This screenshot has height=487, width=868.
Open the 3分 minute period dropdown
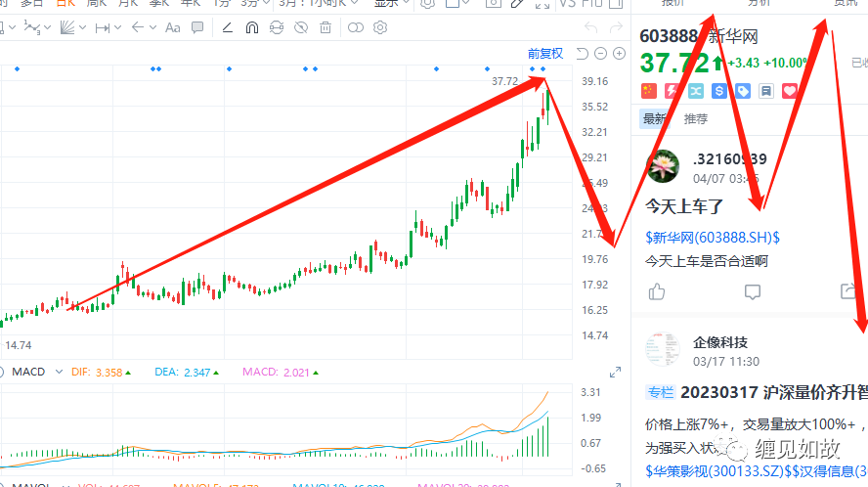255,3
